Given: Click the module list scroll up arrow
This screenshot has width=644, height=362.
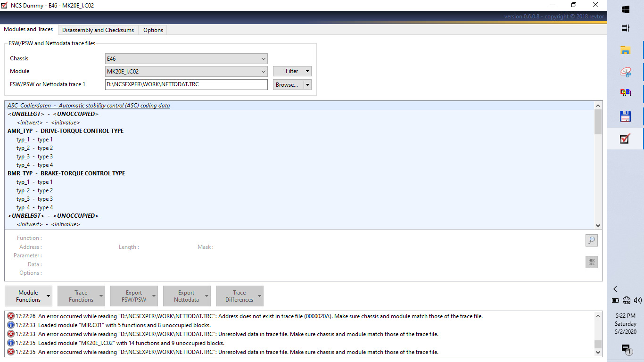Looking at the screenshot, I should click(x=598, y=106).
